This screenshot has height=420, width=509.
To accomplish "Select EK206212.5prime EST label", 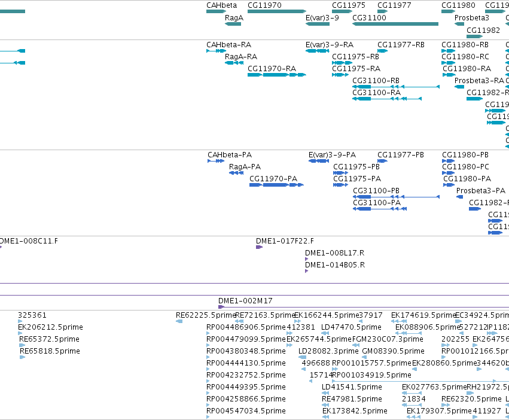I will pyautogui.click(x=51, y=327).
